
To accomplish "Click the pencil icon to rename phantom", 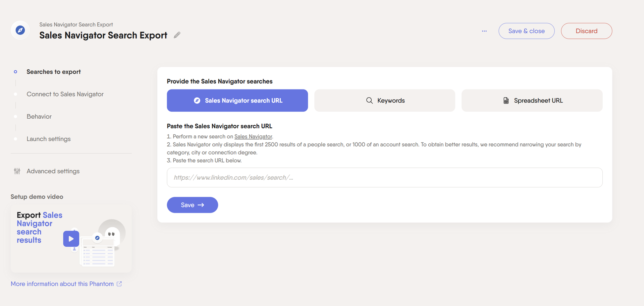I will coord(177,35).
